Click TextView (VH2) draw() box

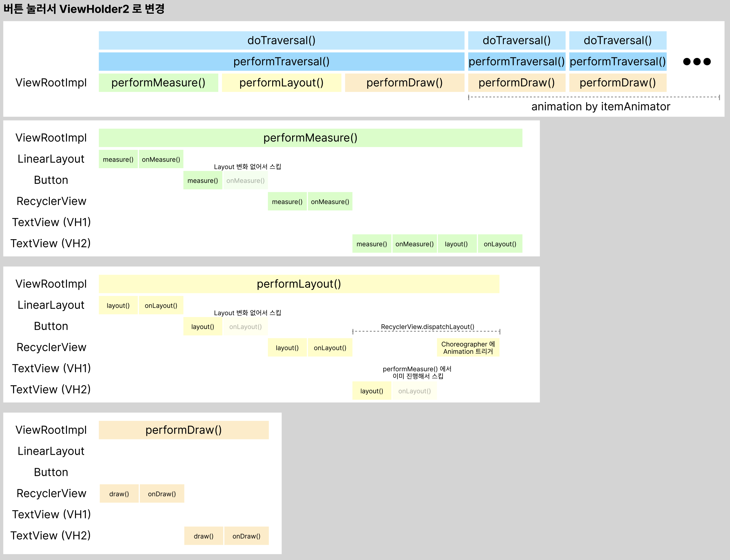pyautogui.click(x=203, y=536)
